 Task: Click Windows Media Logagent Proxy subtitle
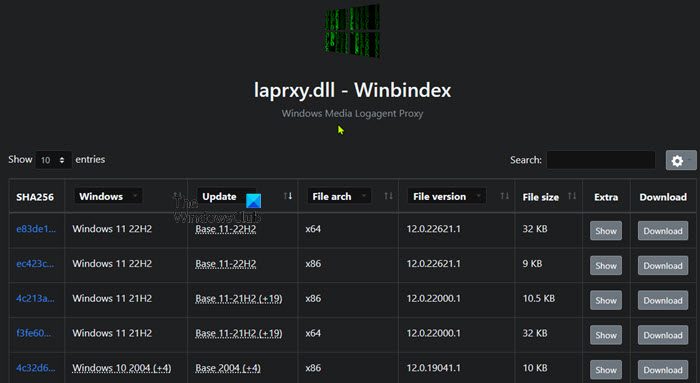point(352,113)
